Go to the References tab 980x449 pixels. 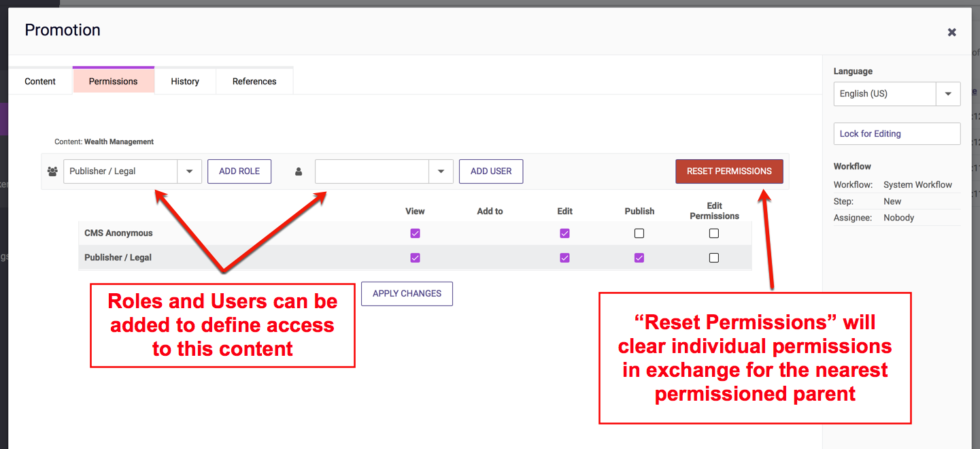click(254, 81)
